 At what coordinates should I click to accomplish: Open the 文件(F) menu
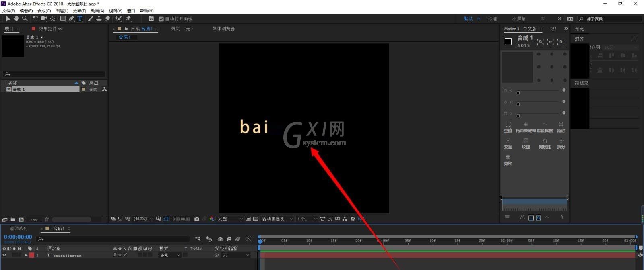click(9, 11)
